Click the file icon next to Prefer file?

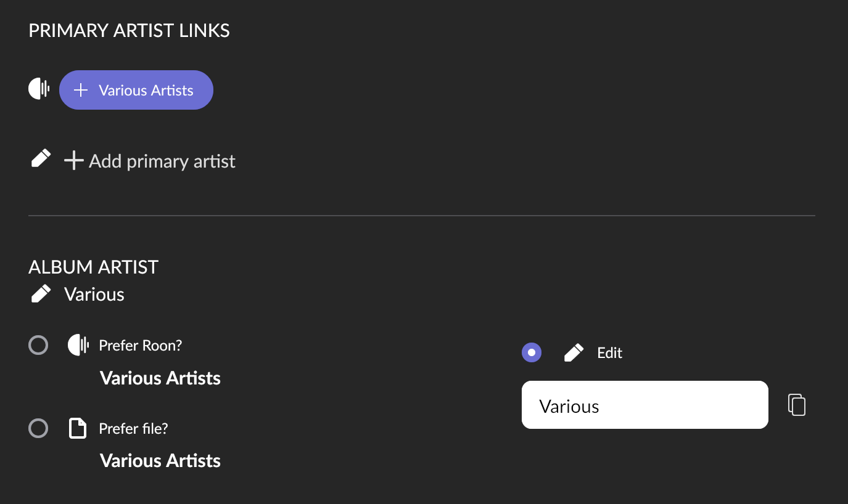coord(77,428)
